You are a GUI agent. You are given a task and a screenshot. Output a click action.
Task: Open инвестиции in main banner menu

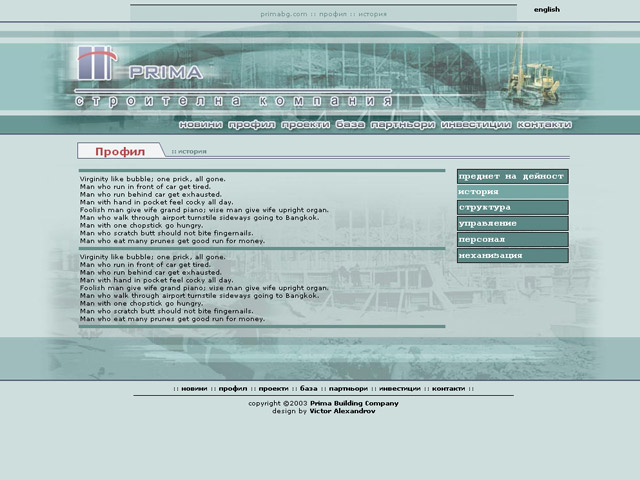(x=476, y=124)
